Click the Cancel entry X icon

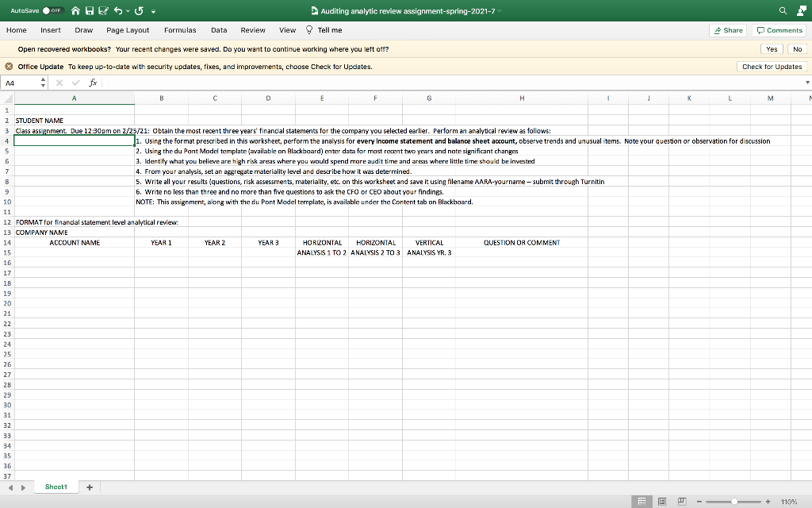click(59, 83)
